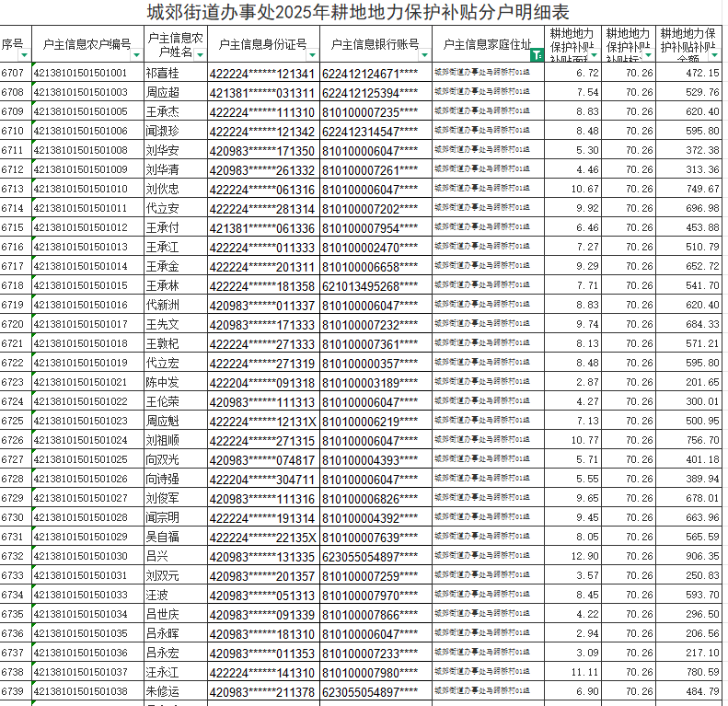
Task: Select subsidy area value 6.72
Action: click(573, 73)
